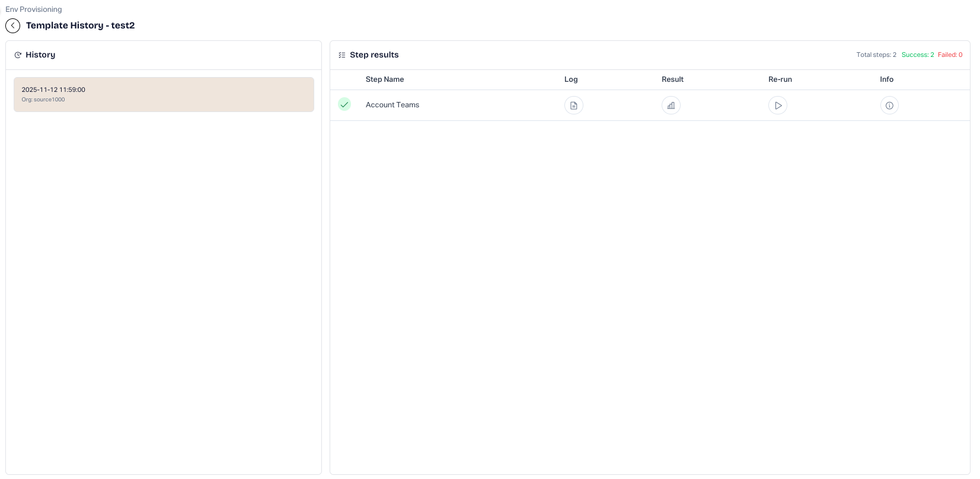This screenshot has width=980, height=479.
Task: Click the History clock icon
Action: point(18,55)
